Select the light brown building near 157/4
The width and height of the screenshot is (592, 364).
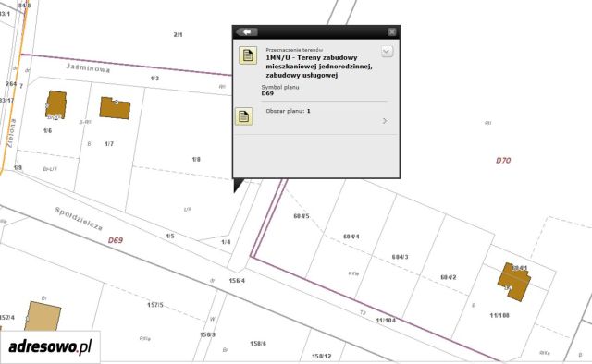(x=43, y=316)
